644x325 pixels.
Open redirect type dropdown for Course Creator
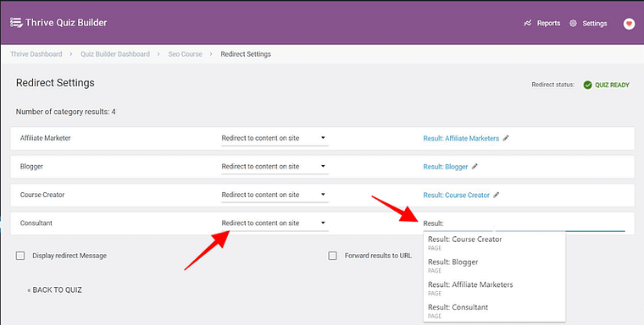[x=275, y=195]
